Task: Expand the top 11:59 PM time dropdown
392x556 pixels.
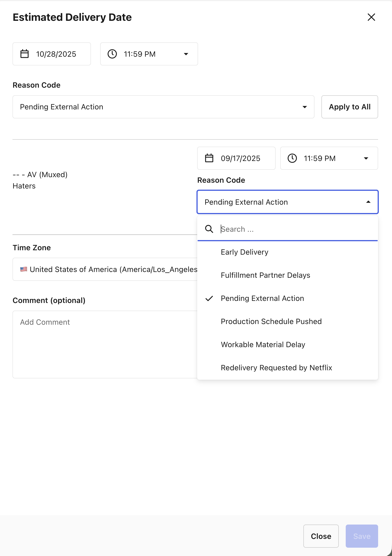Action: (x=186, y=54)
